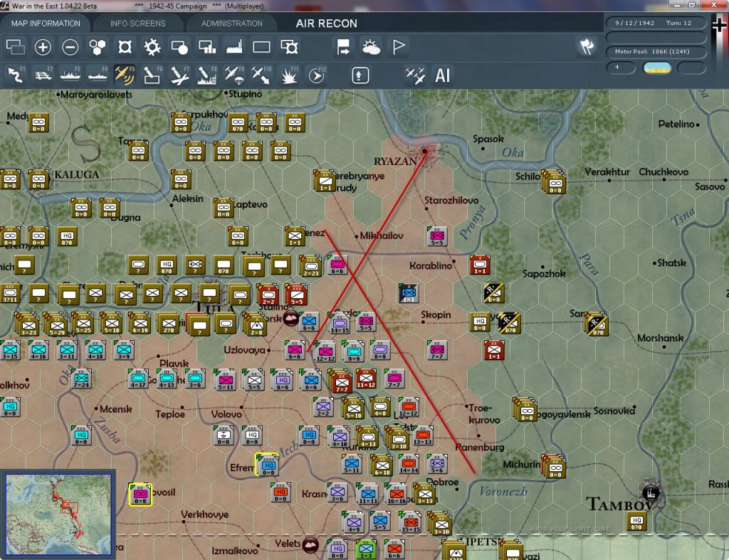The image size is (729, 560).
Task: Select magenta 5=5 counter near Starozhilovo
Action: coord(437,236)
